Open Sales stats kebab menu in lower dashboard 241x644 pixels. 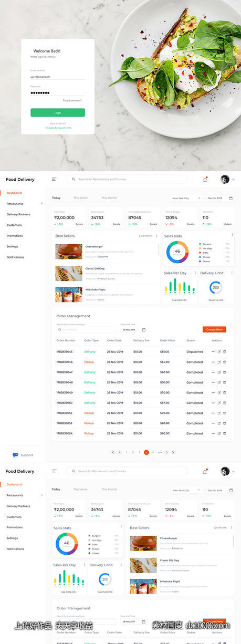pos(121,526)
